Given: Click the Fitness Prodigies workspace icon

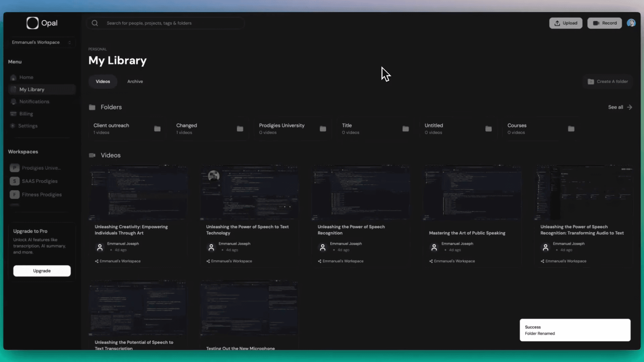Looking at the screenshot, I should (x=14, y=194).
